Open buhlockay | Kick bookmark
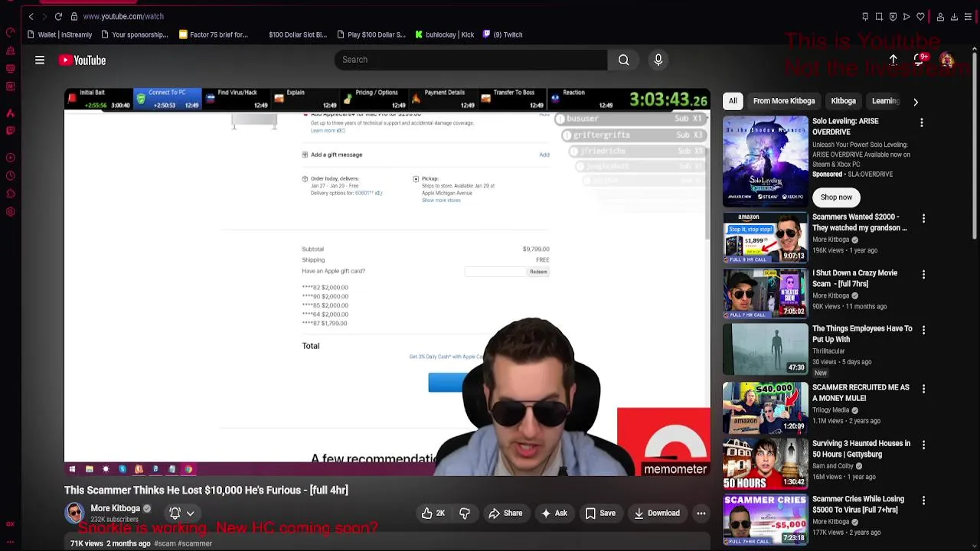Viewport: 980px width, 551px height. pos(445,34)
